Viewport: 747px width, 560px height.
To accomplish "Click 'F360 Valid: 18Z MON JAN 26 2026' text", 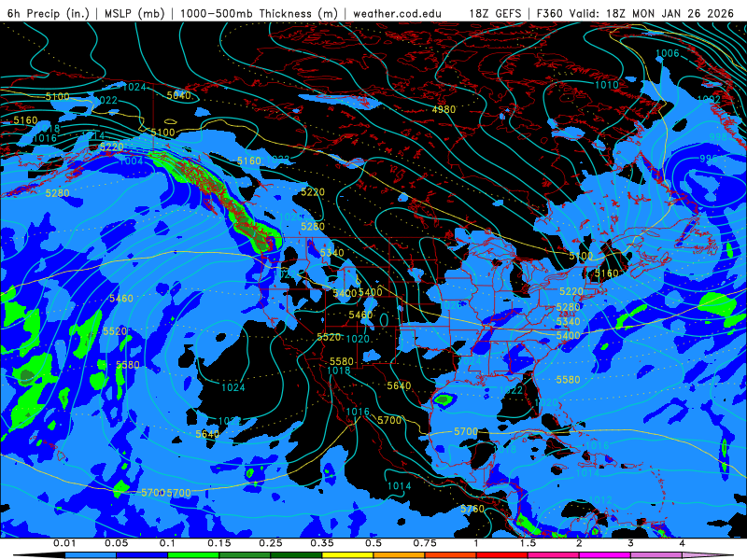I will 635,13.
